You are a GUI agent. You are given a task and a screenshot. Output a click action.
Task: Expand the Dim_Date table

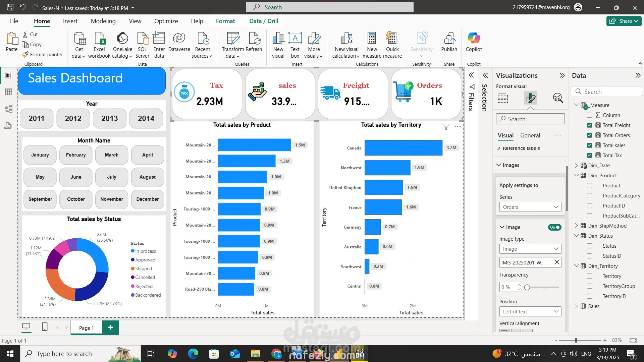coord(576,165)
